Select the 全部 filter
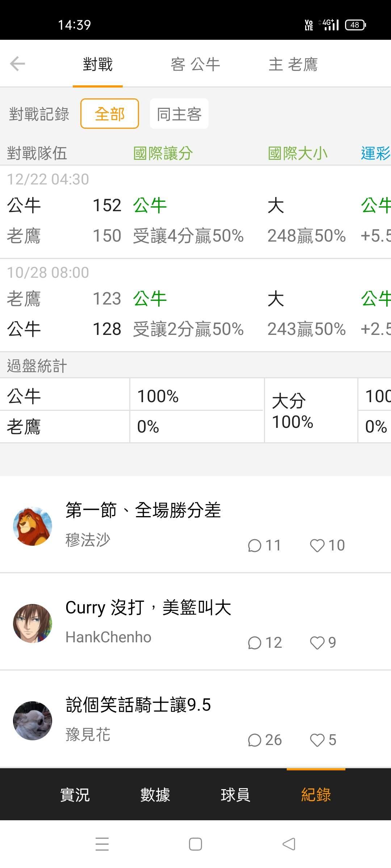This screenshot has height=868, width=391. pyautogui.click(x=110, y=114)
